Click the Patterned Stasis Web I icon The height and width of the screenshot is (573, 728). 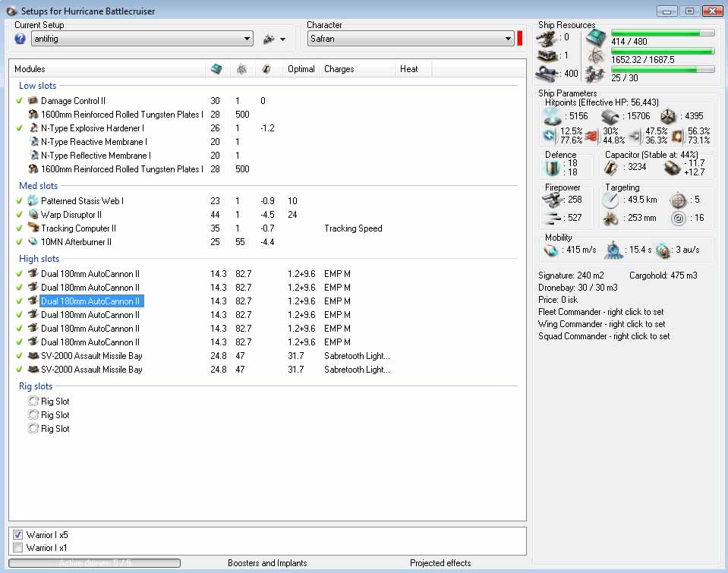coord(33,201)
